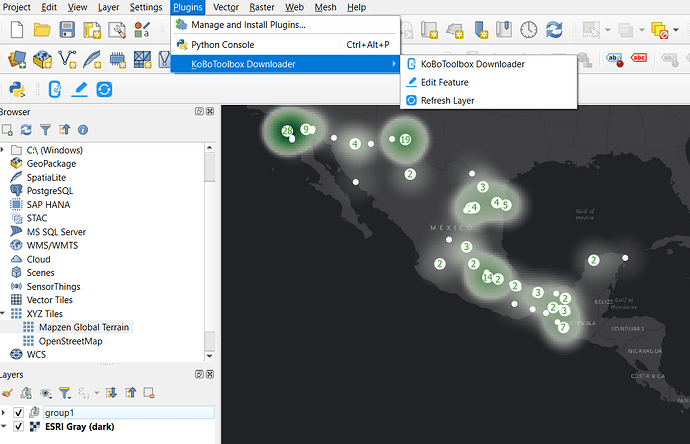Click New GeoPackage Layer icon
The image size is (690, 444).
point(43,59)
